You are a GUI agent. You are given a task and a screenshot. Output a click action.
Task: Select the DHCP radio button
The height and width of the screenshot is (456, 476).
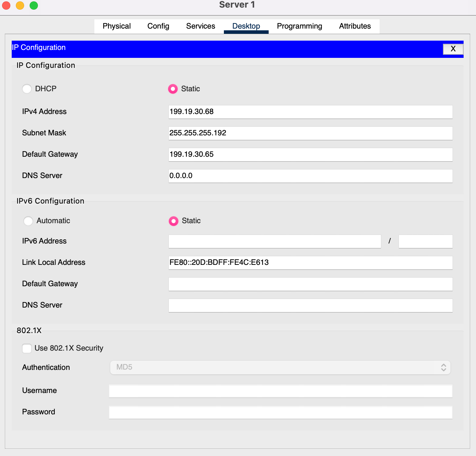[x=27, y=89]
